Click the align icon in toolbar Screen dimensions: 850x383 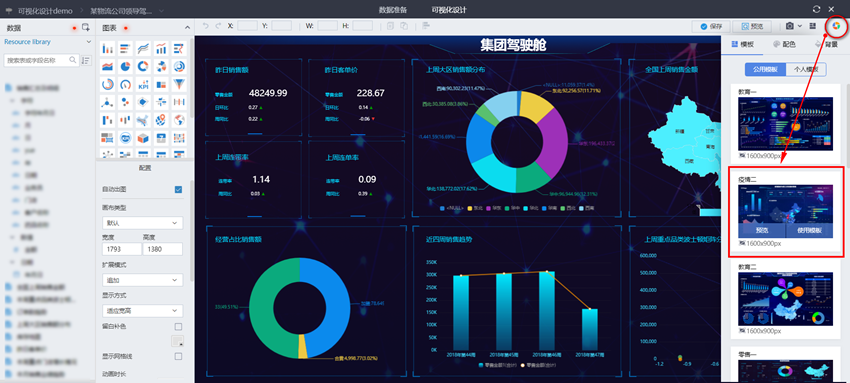tap(426, 26)
